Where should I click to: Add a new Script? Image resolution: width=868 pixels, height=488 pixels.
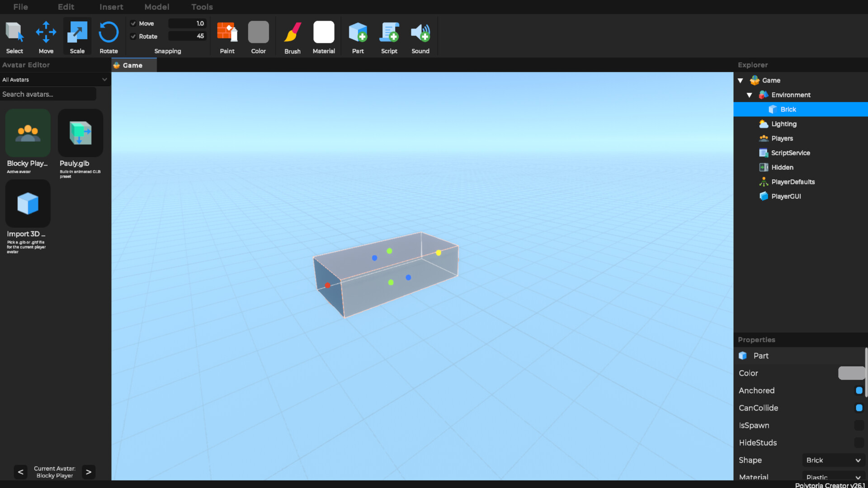coord(389,33)
